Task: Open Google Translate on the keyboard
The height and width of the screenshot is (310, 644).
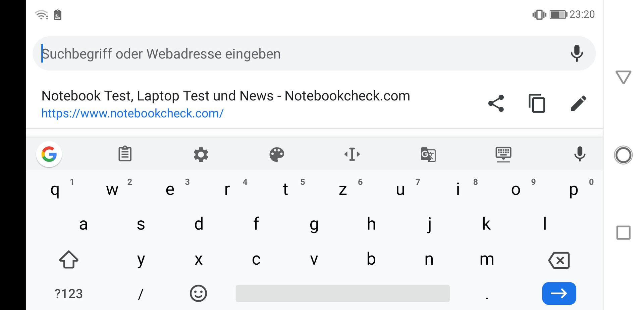Action: tap(428, 154)
